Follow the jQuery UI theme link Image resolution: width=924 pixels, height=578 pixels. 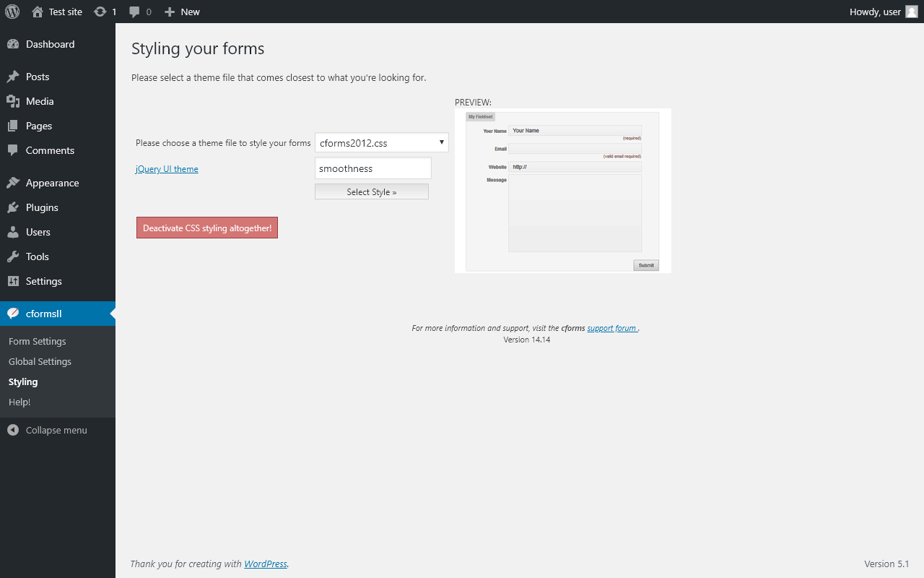pyautogui.click(x=167, y=169)
